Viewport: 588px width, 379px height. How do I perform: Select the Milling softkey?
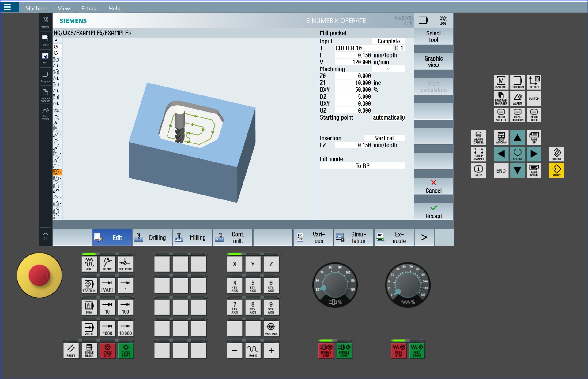(193, 237)
